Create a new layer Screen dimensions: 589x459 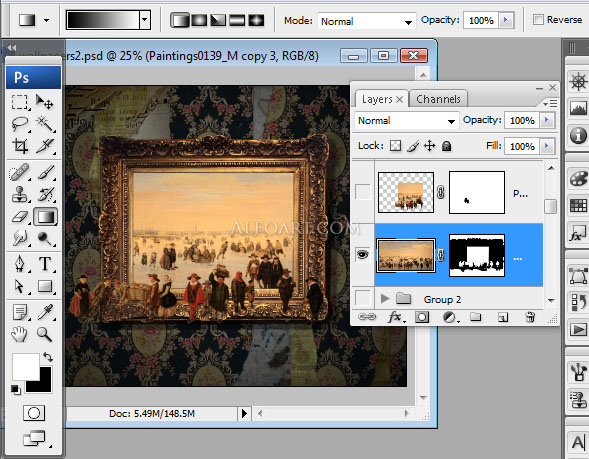[503, 318]
